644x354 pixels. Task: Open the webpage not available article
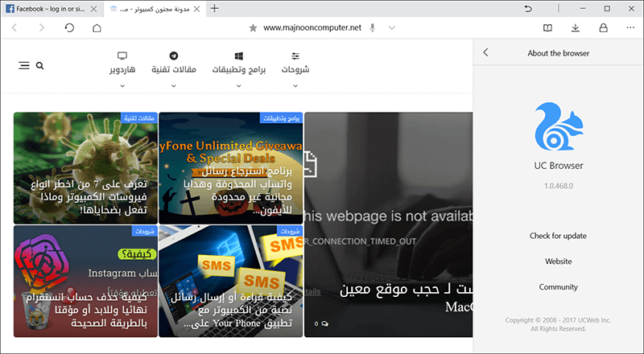pyautogui.click(x=389, y=224)
